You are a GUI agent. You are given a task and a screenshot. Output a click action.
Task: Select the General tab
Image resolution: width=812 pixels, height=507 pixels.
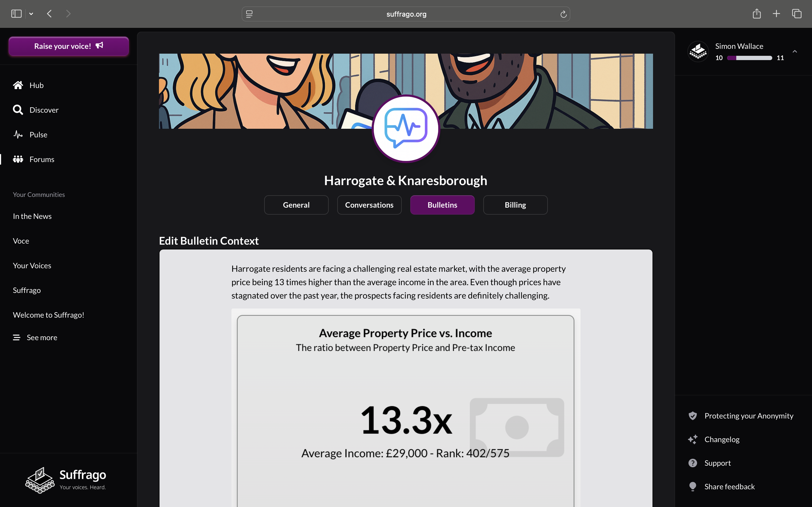click(x=296, y=205)
